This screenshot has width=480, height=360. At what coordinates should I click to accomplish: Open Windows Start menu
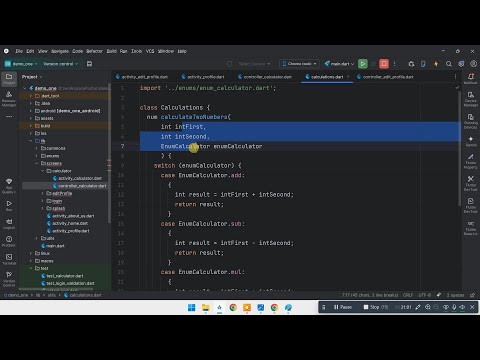pos(192,307)
